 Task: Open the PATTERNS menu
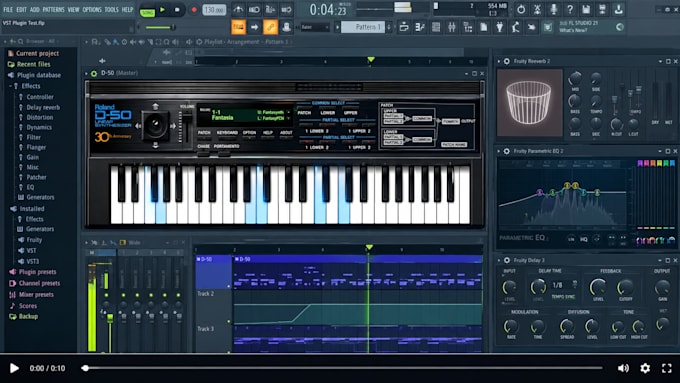[53, 10]
